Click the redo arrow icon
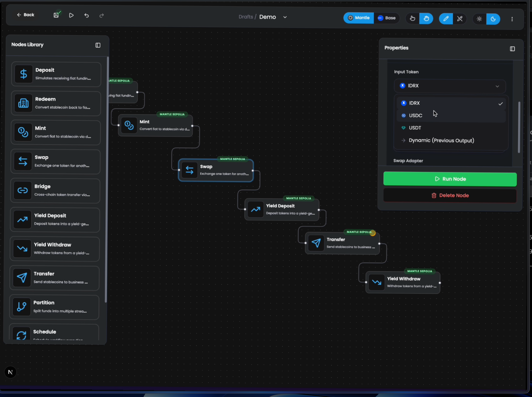532x397 pixels. tap(102, 15)
